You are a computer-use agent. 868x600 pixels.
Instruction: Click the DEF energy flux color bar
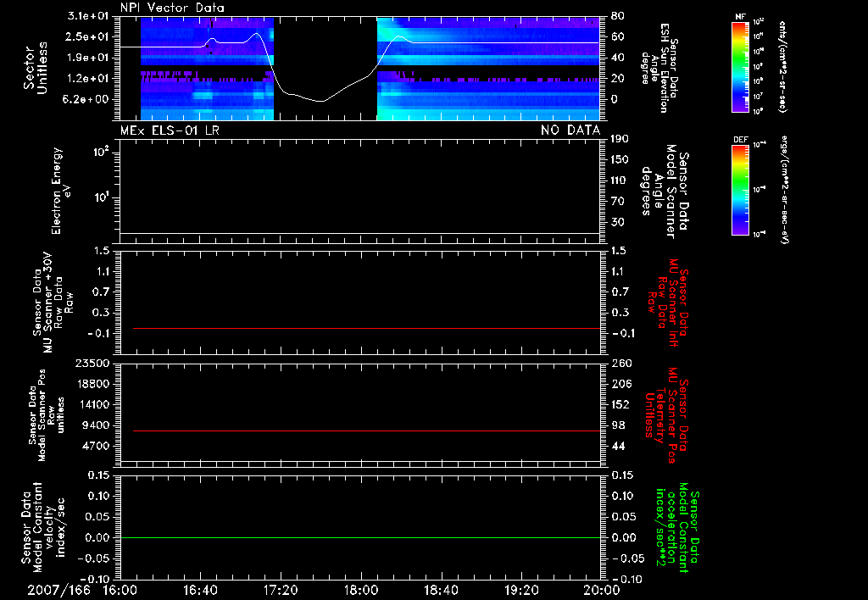(741, 190)
